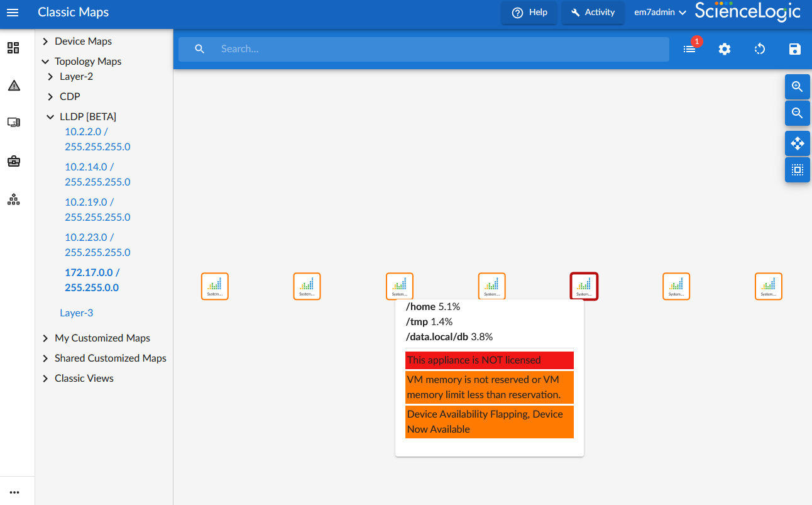The image size is (812, 505).
Task: Open the em7admin user dropdown
Action: coord(660,13)
